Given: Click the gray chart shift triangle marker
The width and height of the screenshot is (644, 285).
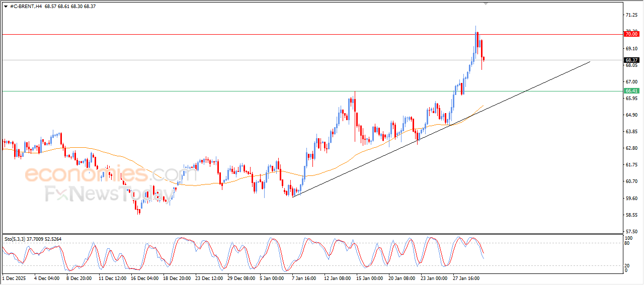Looking at the screenshot, I should [x=486, y=3].
